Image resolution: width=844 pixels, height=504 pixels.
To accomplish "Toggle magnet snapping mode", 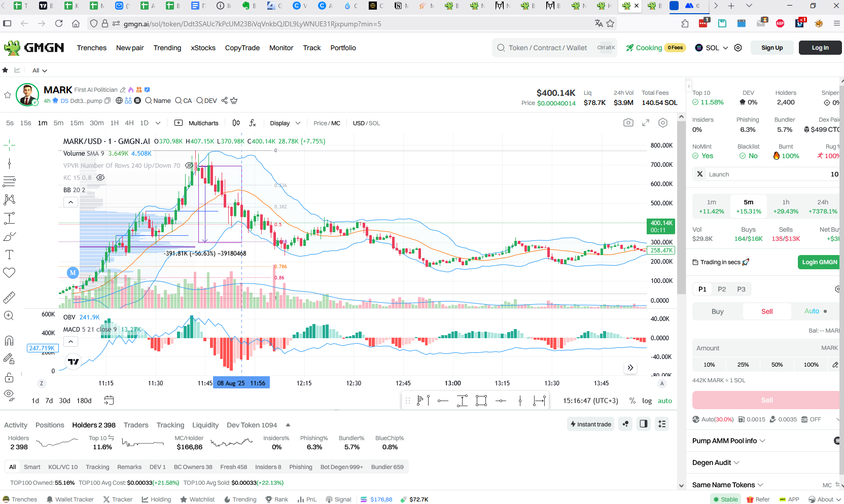I will (9, 340).
